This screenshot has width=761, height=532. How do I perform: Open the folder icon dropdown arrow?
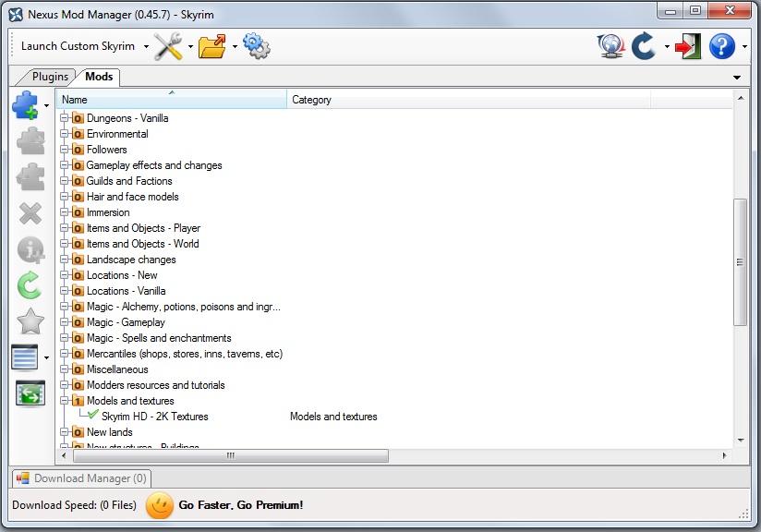point(235,47)
